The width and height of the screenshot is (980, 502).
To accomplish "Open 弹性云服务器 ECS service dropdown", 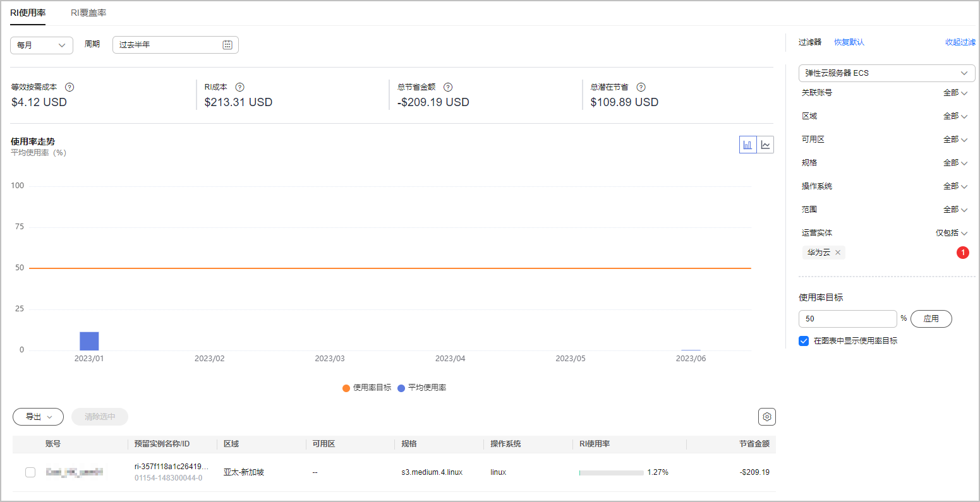I will [x=886, y=73].
